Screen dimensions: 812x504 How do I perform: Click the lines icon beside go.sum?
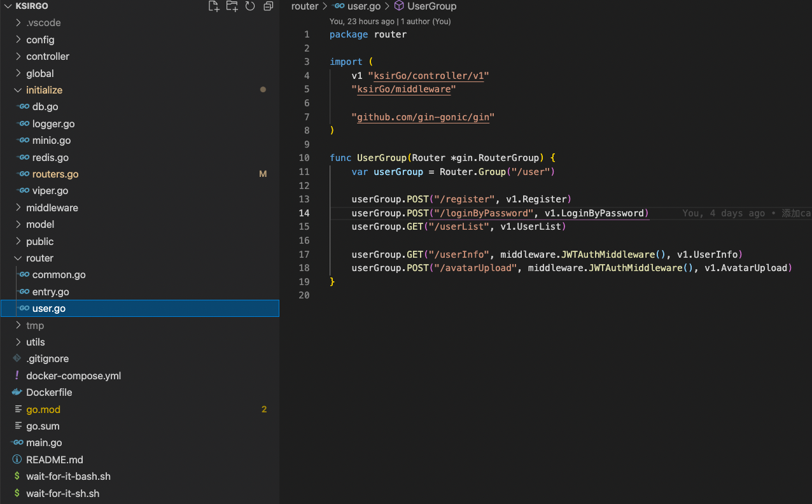tap(17, 426)
